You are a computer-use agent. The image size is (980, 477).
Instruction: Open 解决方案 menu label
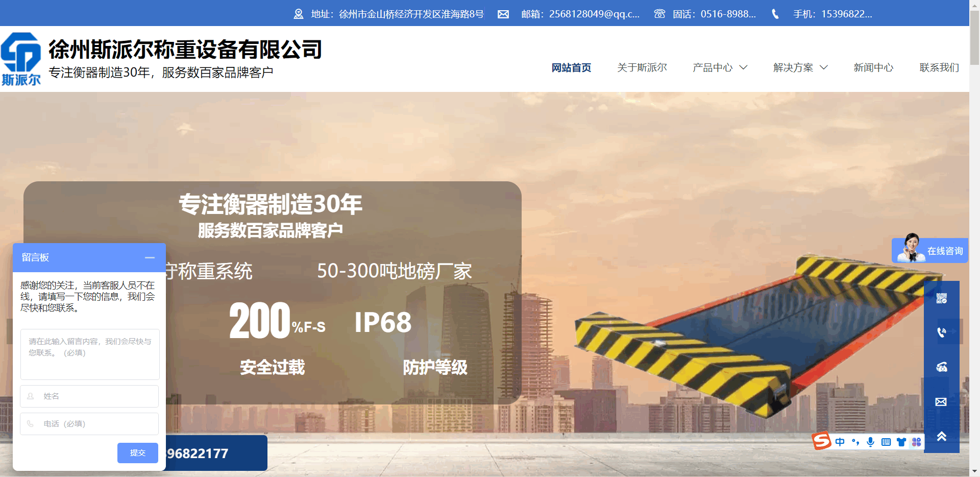pos(793,67)
